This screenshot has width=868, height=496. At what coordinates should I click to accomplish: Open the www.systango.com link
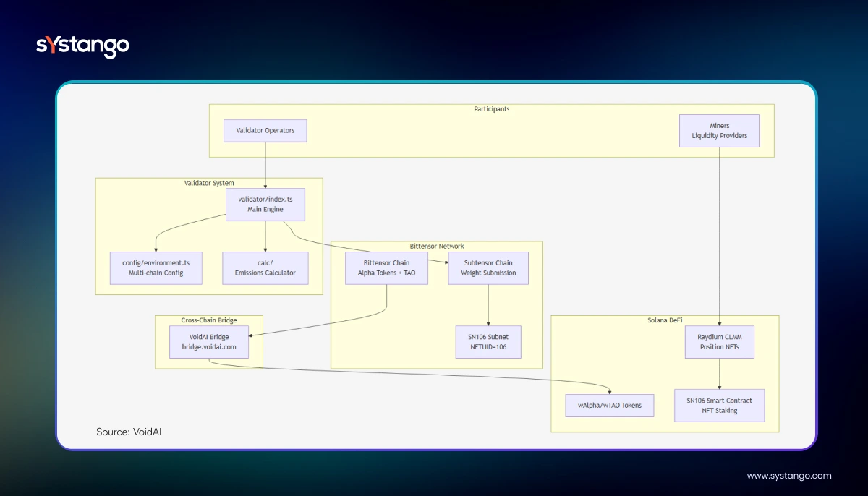[x=788, y=476]
